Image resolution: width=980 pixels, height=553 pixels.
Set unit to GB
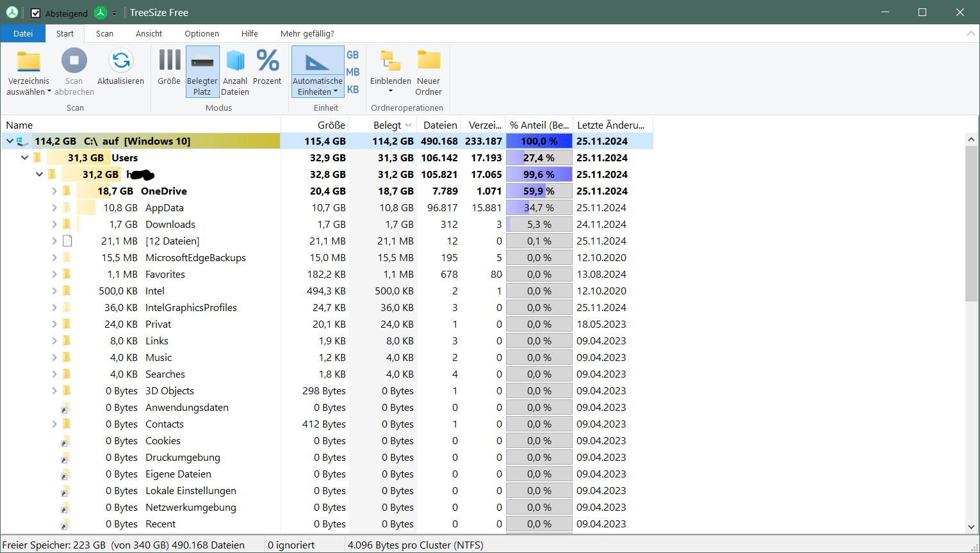[353, 55]
